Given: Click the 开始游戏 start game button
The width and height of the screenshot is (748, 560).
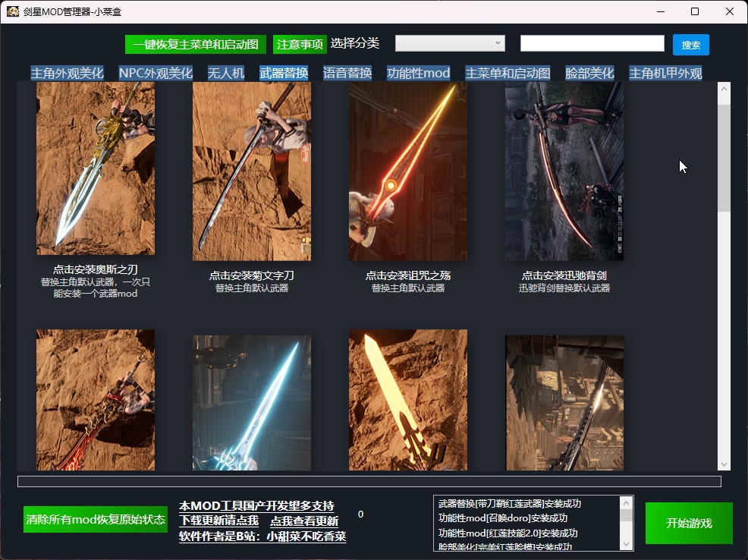Looking at the screenshot, I should pyautogui.click(x=689, y=524).
